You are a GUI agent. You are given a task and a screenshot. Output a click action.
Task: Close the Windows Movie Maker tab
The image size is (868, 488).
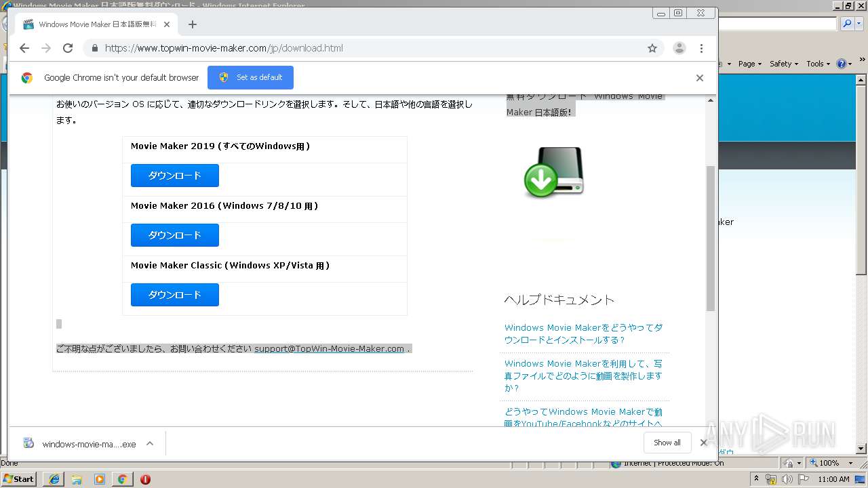click(x=167, y=24)
